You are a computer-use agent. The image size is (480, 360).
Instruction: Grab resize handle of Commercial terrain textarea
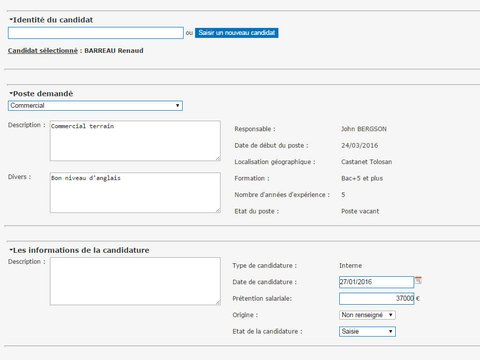pyautogui.click(x=218, y=158)
